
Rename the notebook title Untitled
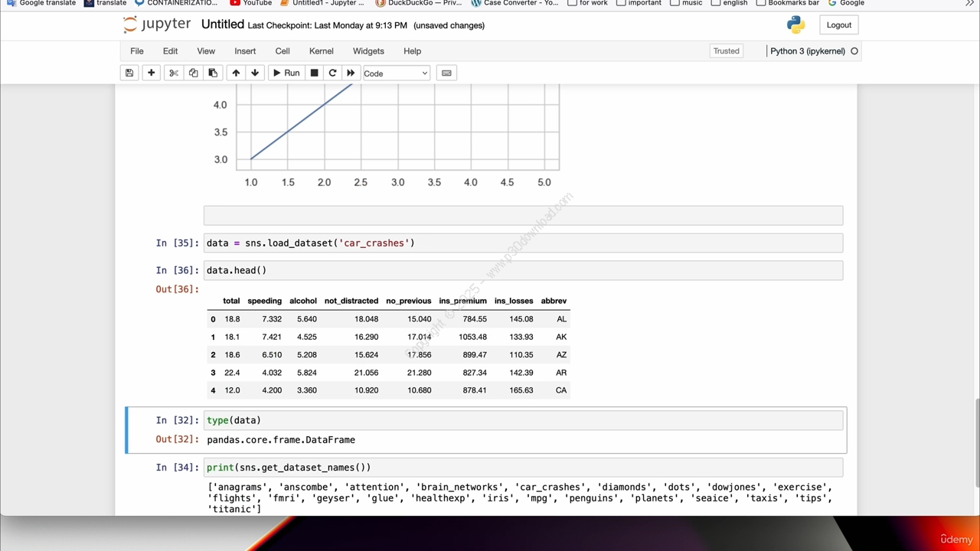tap(223, 24)
